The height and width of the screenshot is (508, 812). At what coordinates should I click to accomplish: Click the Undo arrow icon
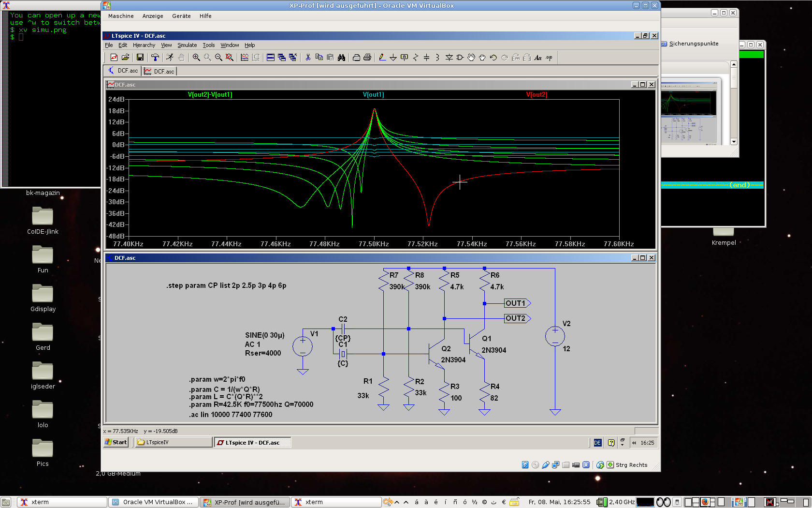(x=493, y=58)
